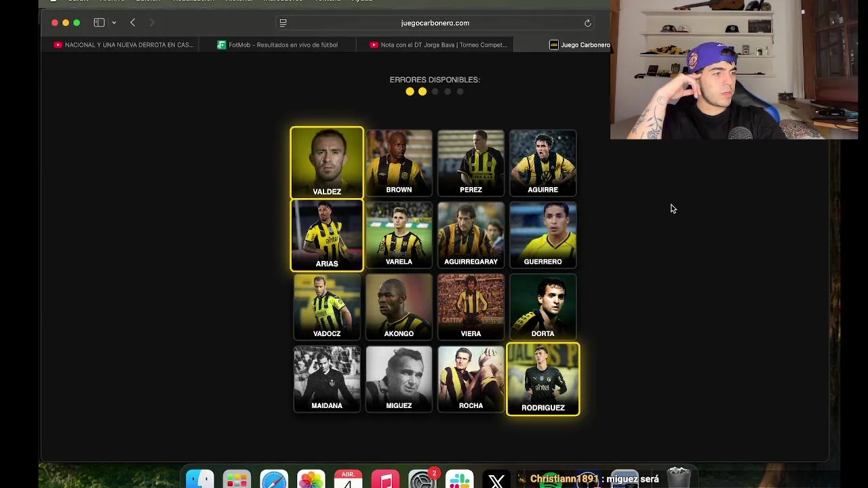The width and height of the screenshot is (868, 488).
Task: Open Finder from the Dock
Action: (x=200, y=479)
